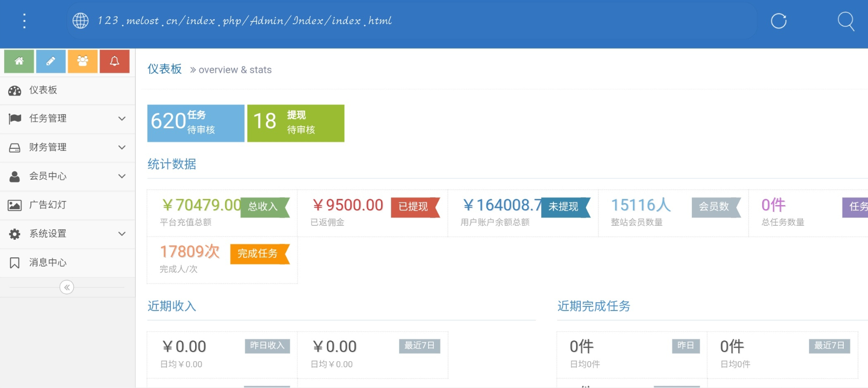Open the 620 任务待审核 tile

(196, 123)
